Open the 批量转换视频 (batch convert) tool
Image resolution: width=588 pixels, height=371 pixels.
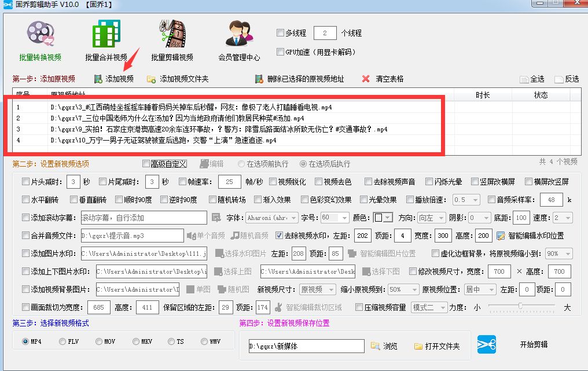click(x=39, y=41)
